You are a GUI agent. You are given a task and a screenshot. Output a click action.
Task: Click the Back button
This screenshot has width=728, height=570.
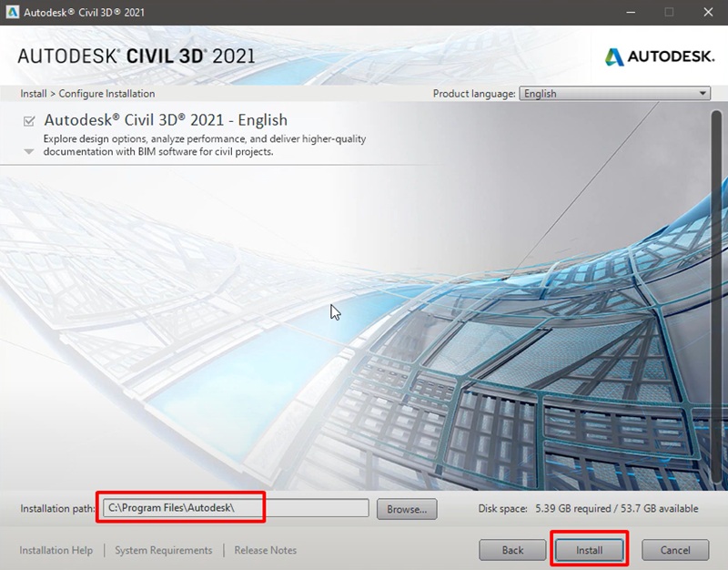tap(512, 550)
